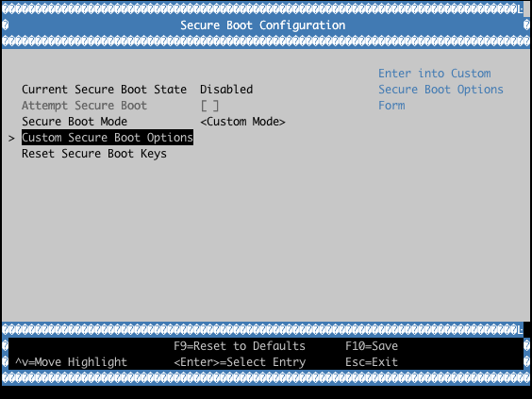This screenshot has width=532, height=399.
Task: Click F10=Save hint
Action: coord(372,346)
